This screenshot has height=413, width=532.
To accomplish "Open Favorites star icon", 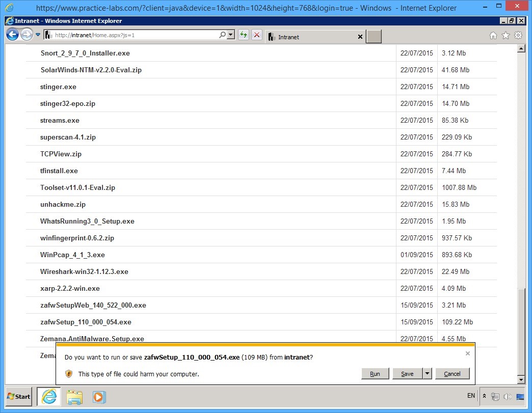I will click(x=506, y=36).
